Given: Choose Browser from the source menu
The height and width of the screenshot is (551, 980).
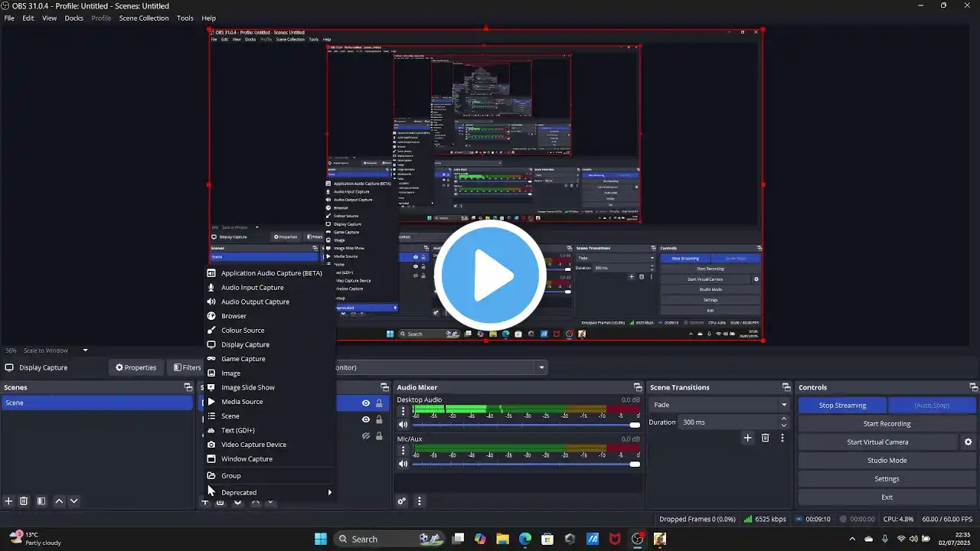Looking at the screenshot, I should click(269, 316).
